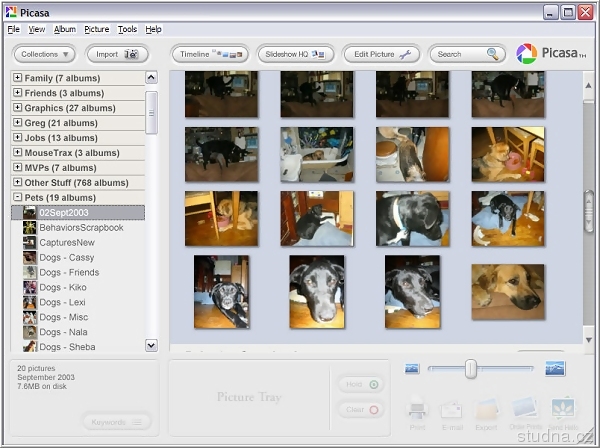
Task: Click the Picasa logo icon
Action: coord(527,54)
